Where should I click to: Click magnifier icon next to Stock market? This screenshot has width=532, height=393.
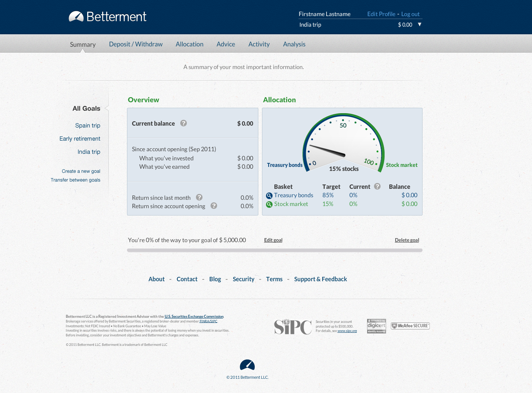269,205
